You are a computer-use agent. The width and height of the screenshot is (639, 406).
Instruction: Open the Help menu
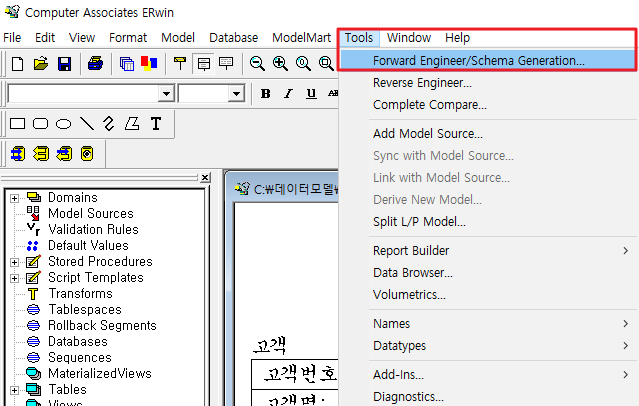(x=457, y=38)
